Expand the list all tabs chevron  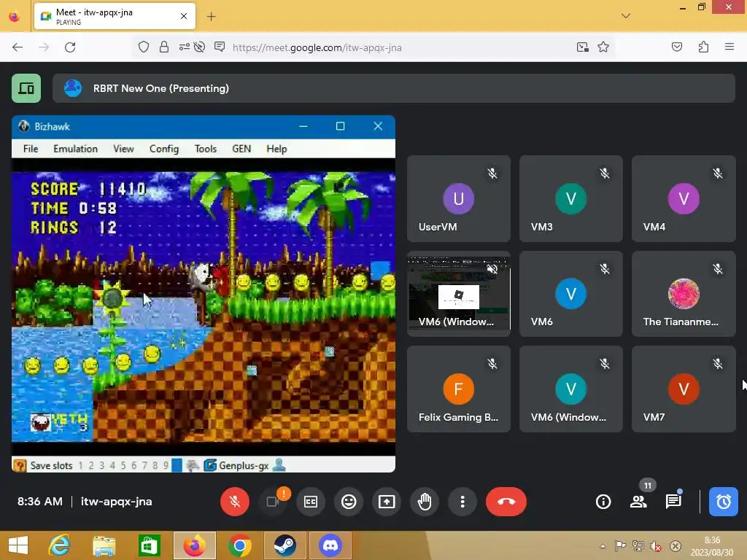pos(626,16)
